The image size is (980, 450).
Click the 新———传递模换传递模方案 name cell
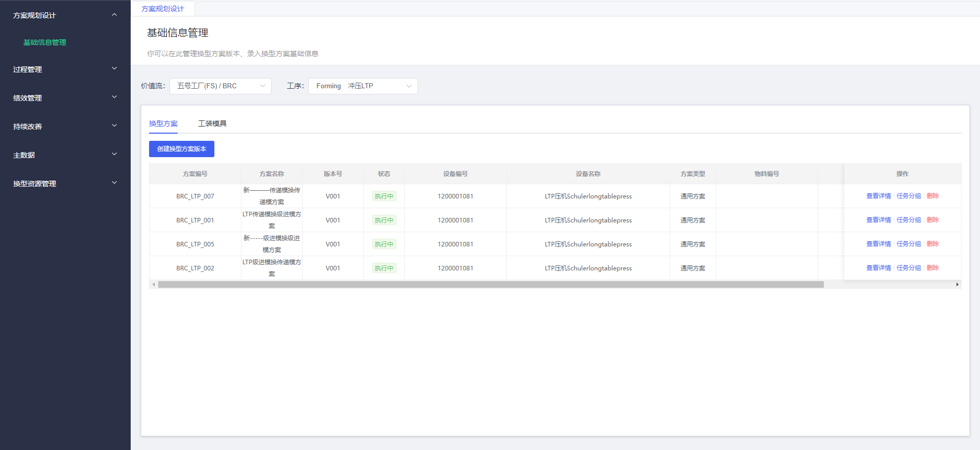pos(272,196)
